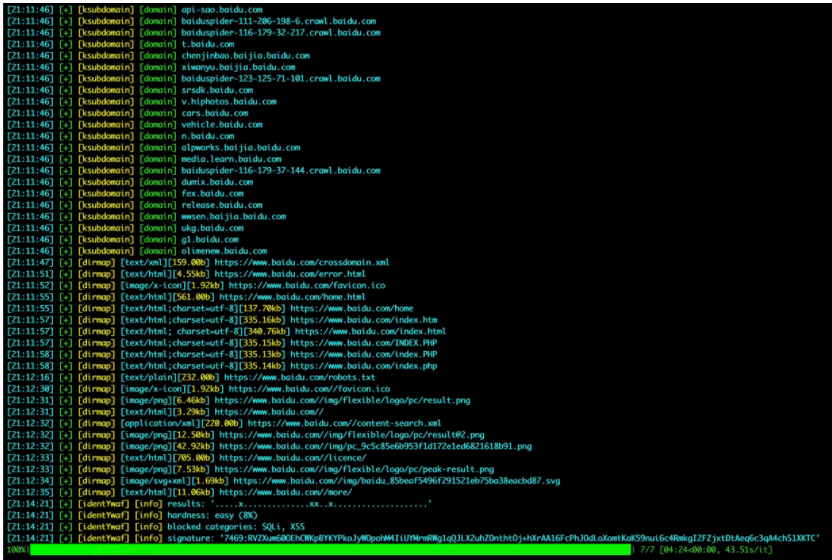832x560 pixels.
Task: Open the double-slash //favicon.ico URL
Action: [x=309, y=389]
